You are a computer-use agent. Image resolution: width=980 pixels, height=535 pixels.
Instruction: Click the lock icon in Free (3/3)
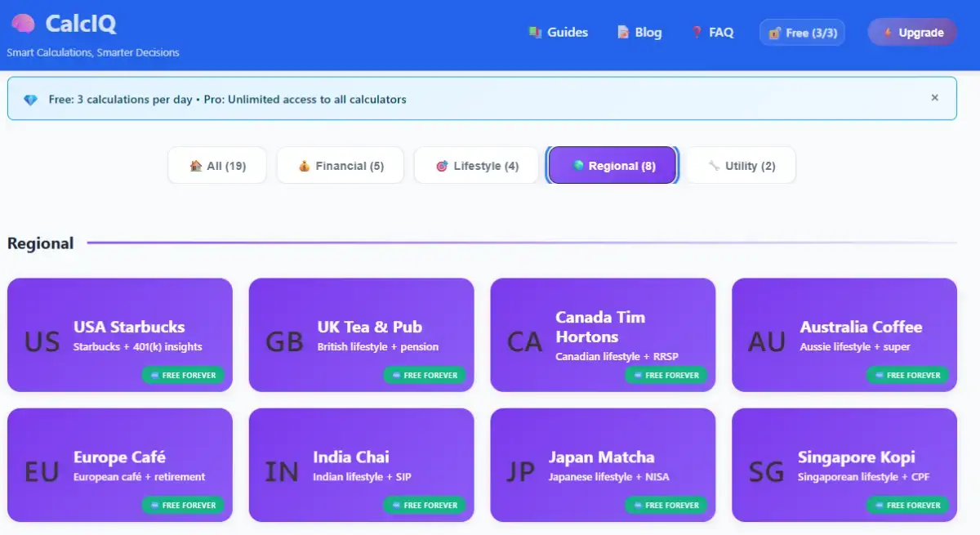click(x=775, y=33)
